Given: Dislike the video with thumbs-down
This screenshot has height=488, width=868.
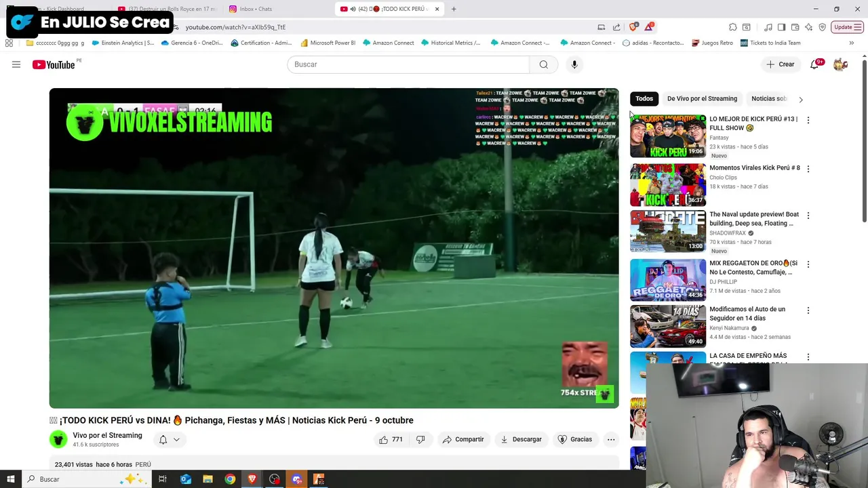Looking at the screenshot, I should click(420, 439).
